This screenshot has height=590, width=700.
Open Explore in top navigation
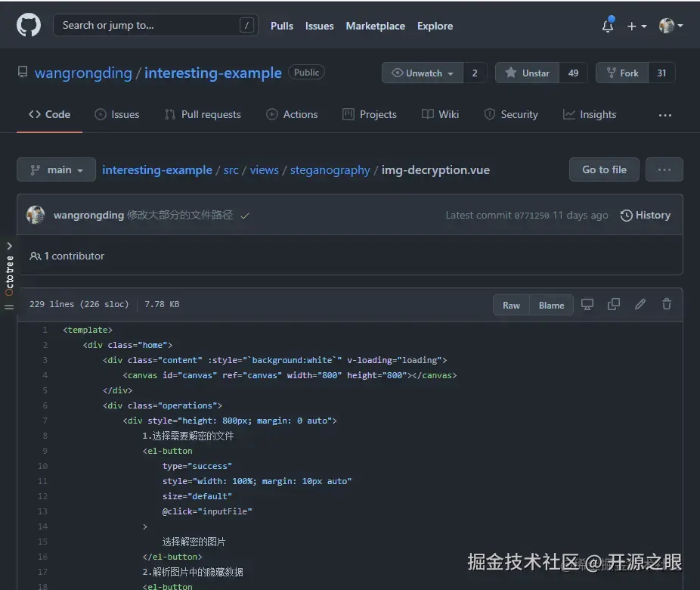[x=435, y=26]
